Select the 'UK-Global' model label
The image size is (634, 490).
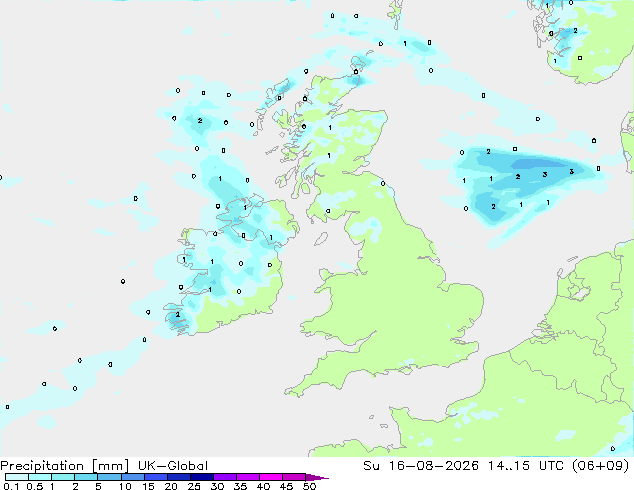pos(173,466)
